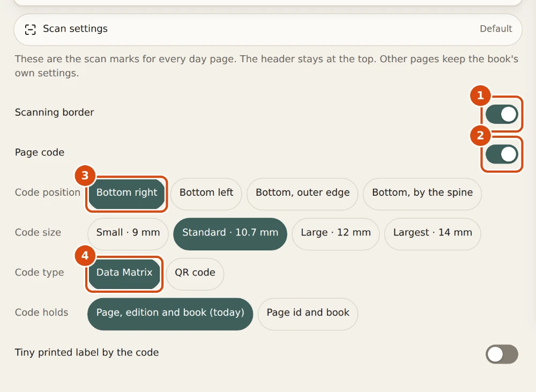The width and height of the screenshot is (536, 392).
Task: Click the scan marks description paragraph
Action: pos(266,66)
